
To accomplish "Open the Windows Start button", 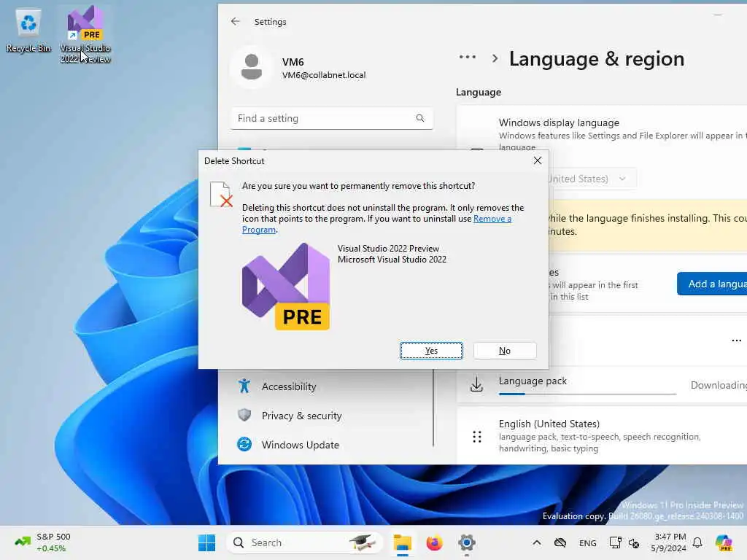I will [x=206, y=542].
